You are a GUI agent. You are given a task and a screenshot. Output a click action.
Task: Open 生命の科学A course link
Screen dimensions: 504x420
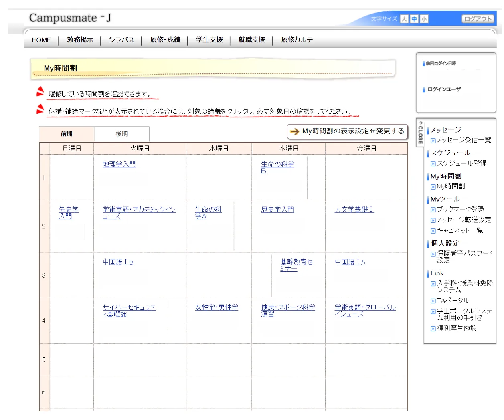coord(208,213)
